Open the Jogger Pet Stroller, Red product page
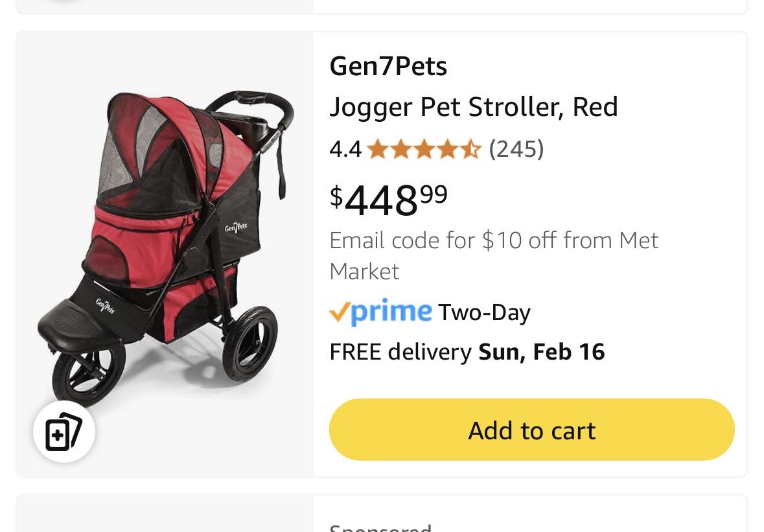The width and height of the screenshot is (764, 532). coord(474,106)
